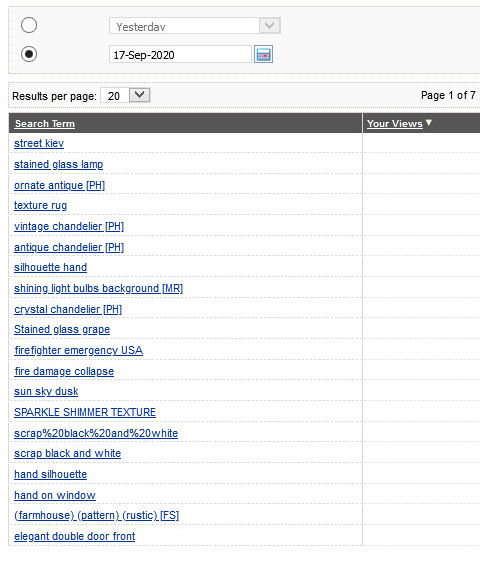The image size is (480, 578).
Task: Toggle Your Views sort direction arrow
Action: [428, 123]
